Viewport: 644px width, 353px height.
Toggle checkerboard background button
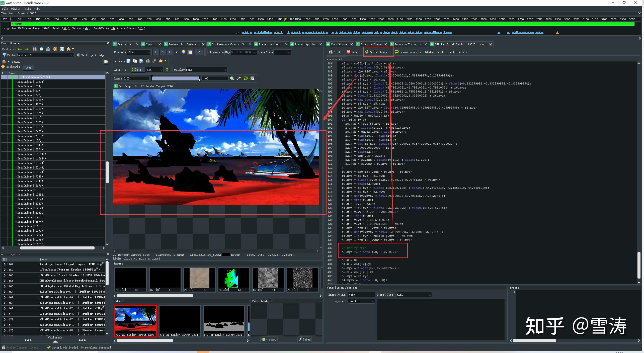point(190,52)
